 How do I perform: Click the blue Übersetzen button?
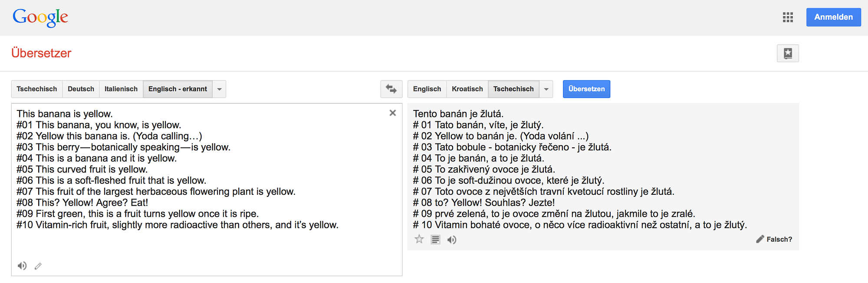point(586,89)
